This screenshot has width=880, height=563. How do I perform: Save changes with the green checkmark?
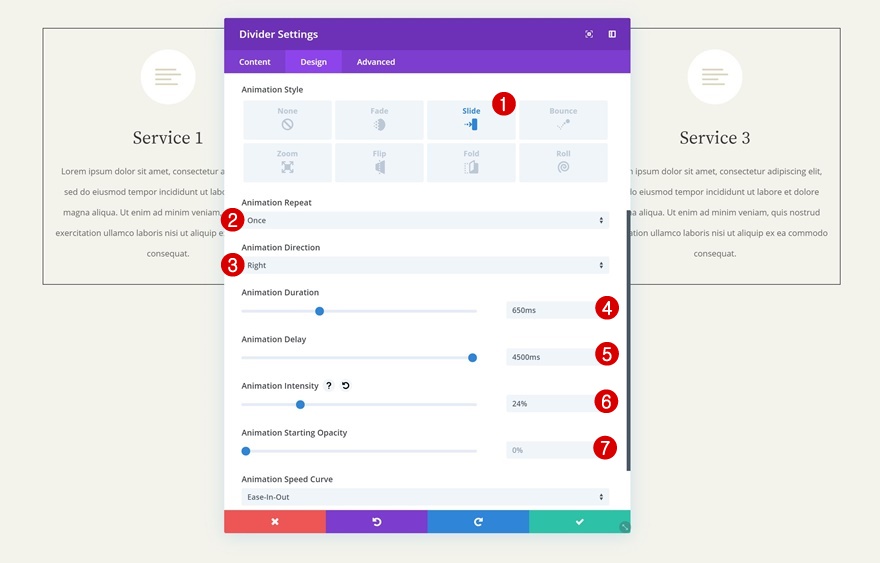pos(580,521)
